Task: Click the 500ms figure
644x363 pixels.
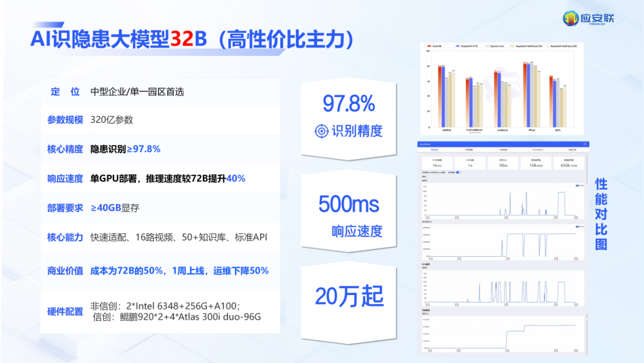Action: click(349, 204)
